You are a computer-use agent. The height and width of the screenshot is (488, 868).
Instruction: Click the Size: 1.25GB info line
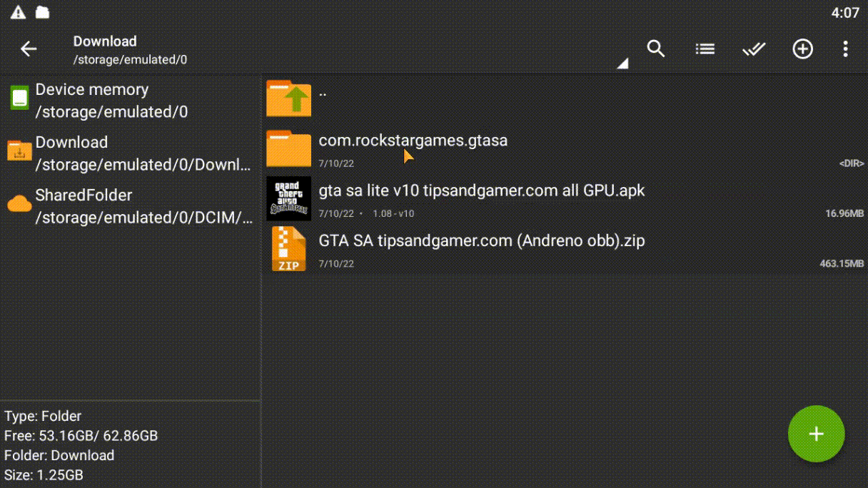point(44,474)
